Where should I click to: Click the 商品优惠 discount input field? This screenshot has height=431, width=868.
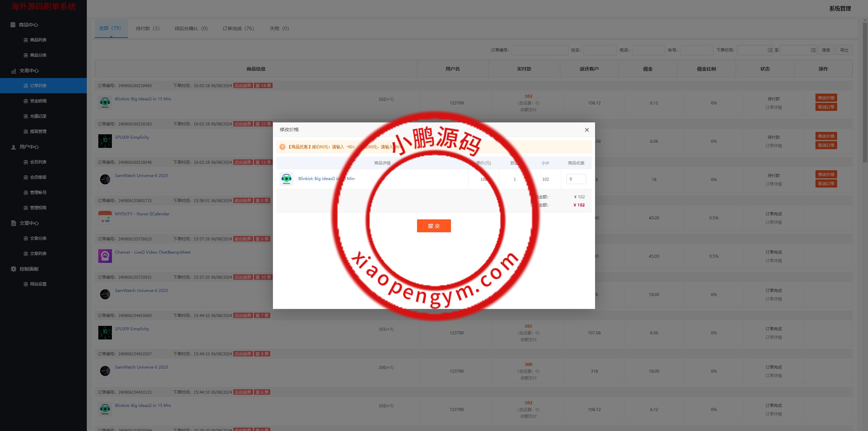tap(576, 179)
